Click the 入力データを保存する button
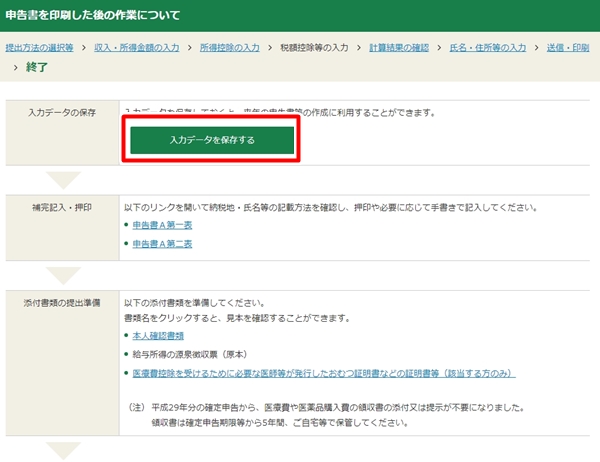600x462 pixels. pos(212,140)
